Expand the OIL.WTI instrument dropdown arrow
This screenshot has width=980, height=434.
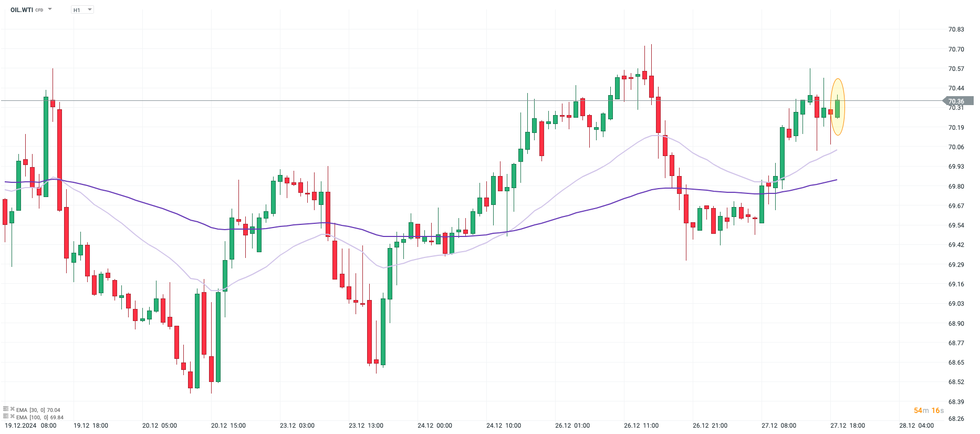50,9
